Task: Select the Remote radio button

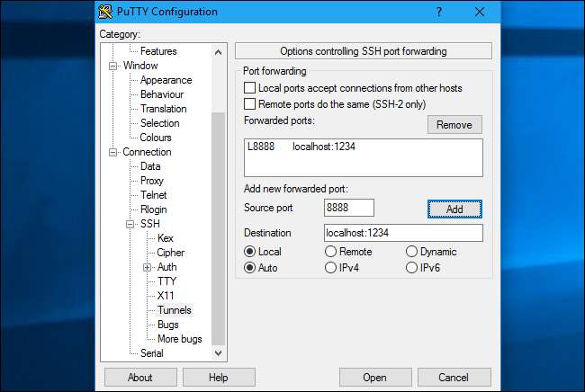Action: coord(331,252)
